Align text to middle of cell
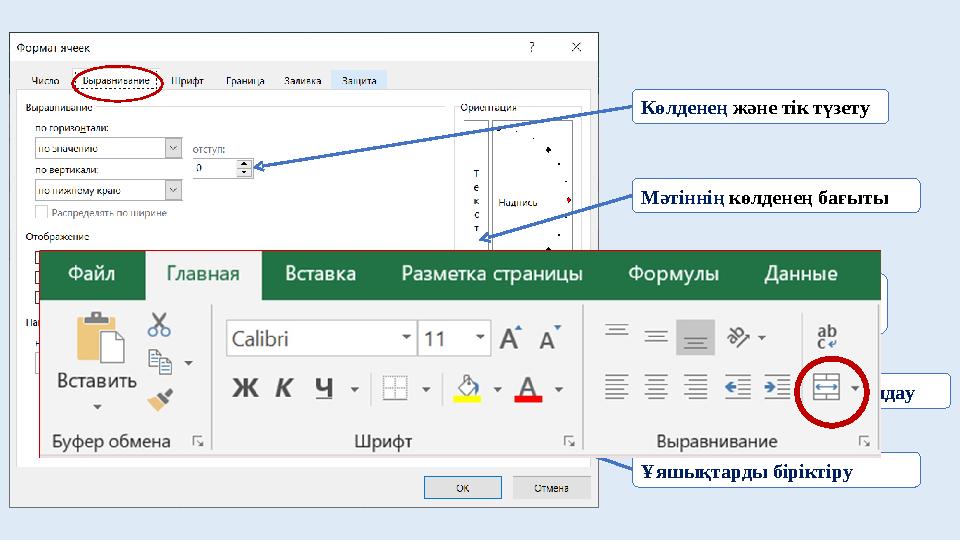 point(656,336)
